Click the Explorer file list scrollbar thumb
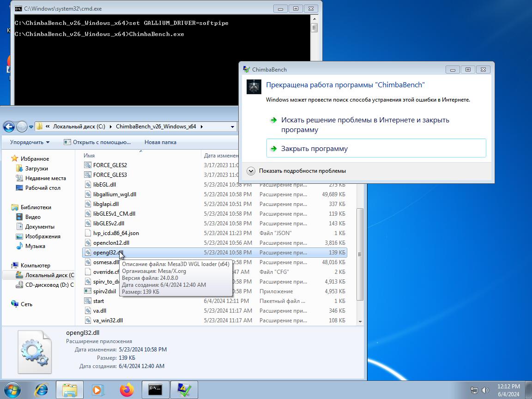Image resolution: width=532 pixels, height=399 pixels. tap(360, 254)
